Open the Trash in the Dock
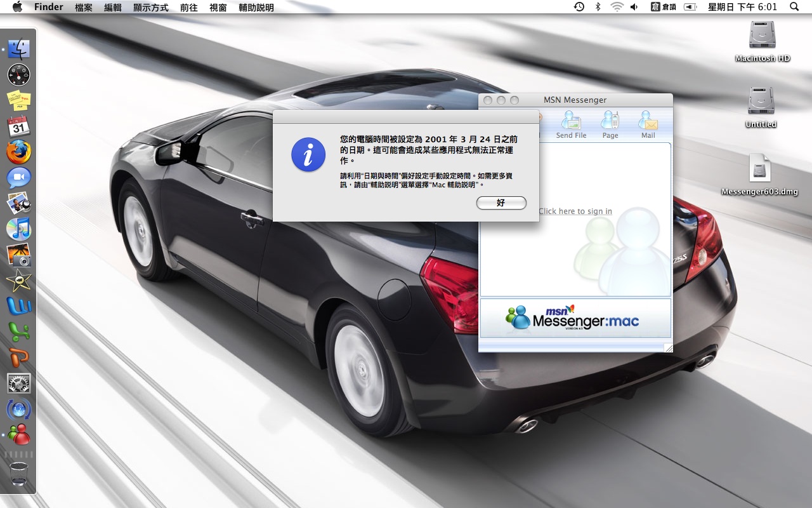 point(19,474)
